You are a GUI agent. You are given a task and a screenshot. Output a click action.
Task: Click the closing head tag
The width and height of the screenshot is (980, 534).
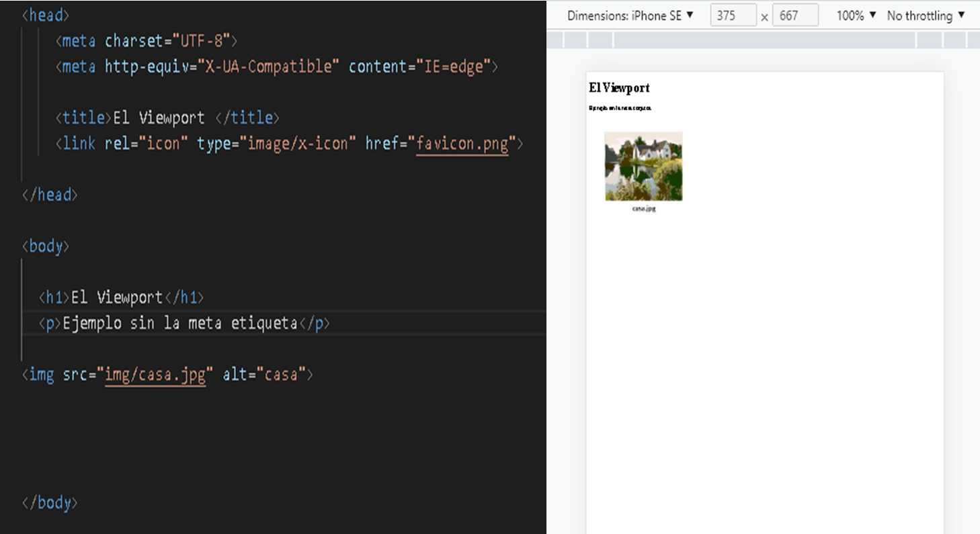(50, 195)
